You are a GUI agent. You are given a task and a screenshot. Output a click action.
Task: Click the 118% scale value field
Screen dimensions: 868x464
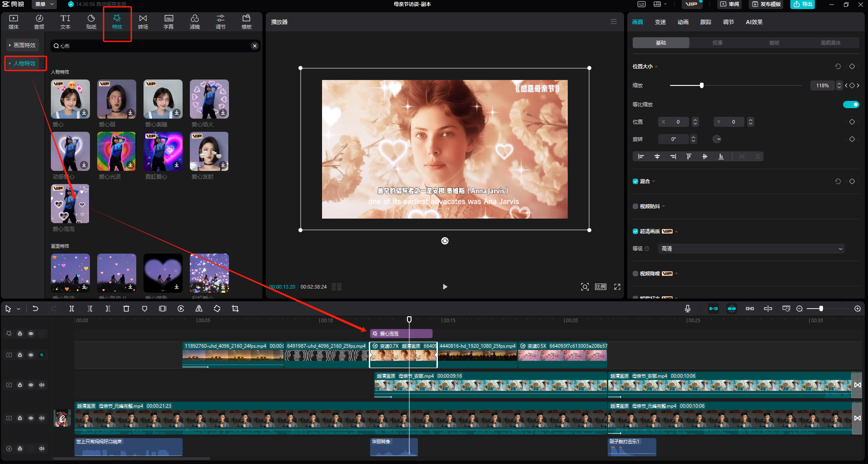pyautogui.click(x=823, y=85)
